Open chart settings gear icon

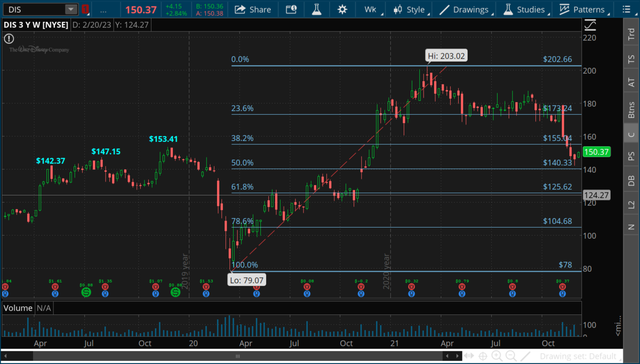[x=342, y=10]
